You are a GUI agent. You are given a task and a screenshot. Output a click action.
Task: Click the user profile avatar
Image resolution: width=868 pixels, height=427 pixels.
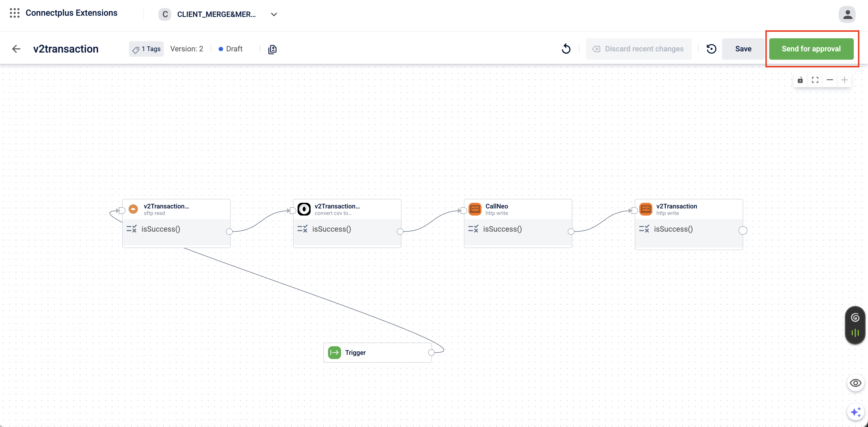coord(847,15)
